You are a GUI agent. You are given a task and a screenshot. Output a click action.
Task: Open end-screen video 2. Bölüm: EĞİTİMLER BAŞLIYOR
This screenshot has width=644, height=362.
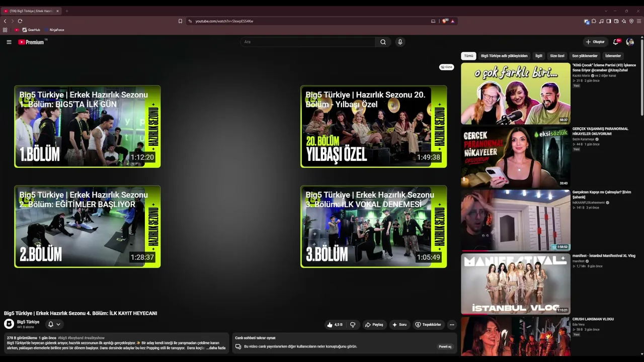point(88,226)
